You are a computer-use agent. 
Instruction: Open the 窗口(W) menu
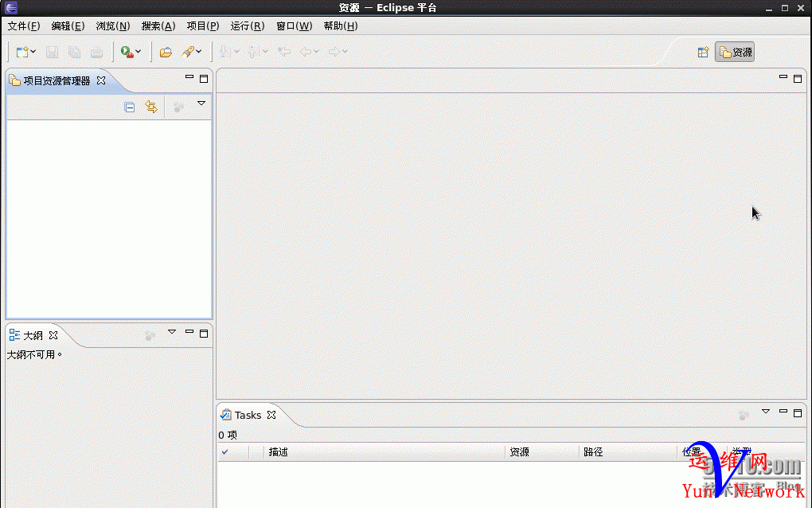coord(294,25)
